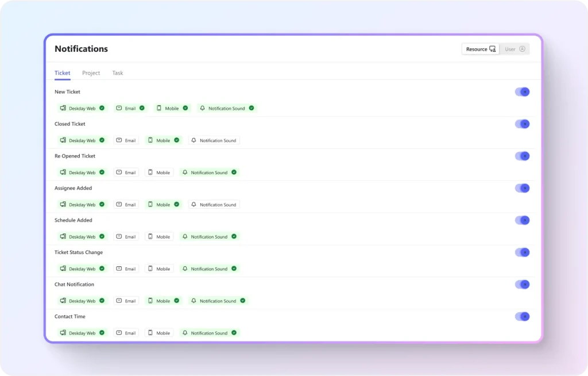
Task: Click the Notification Sound bell icon under Closed Ticket
Action: 194,140
